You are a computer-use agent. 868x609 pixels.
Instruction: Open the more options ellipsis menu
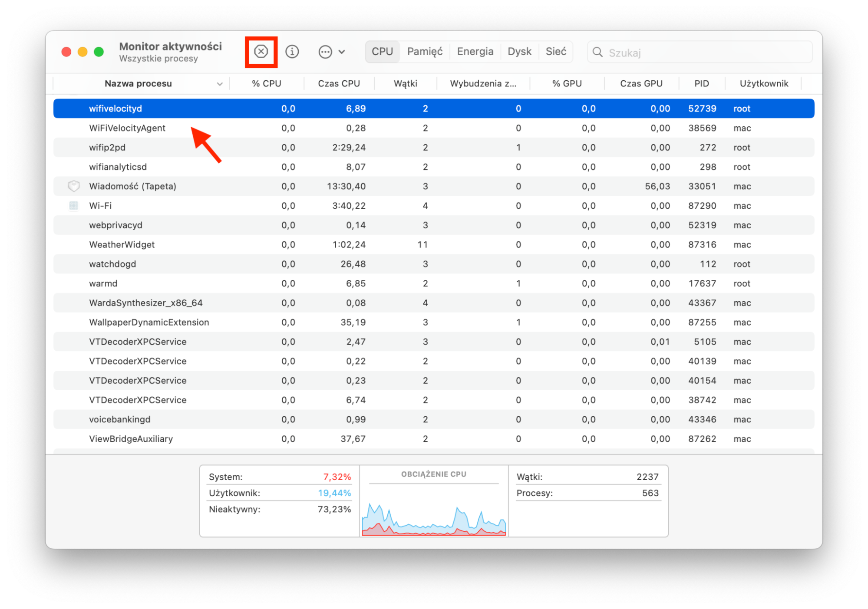point(331,52)
